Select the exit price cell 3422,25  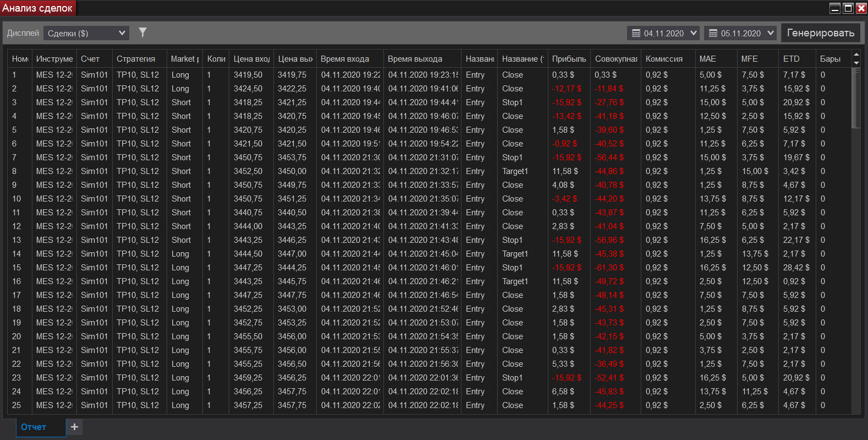(x=292, y=89)
